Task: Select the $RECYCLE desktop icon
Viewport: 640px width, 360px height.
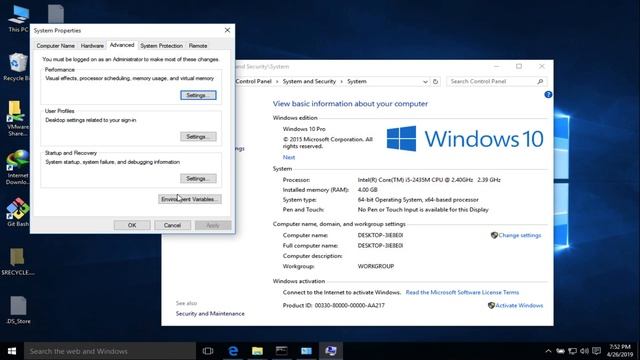Action: coord(18,261)
